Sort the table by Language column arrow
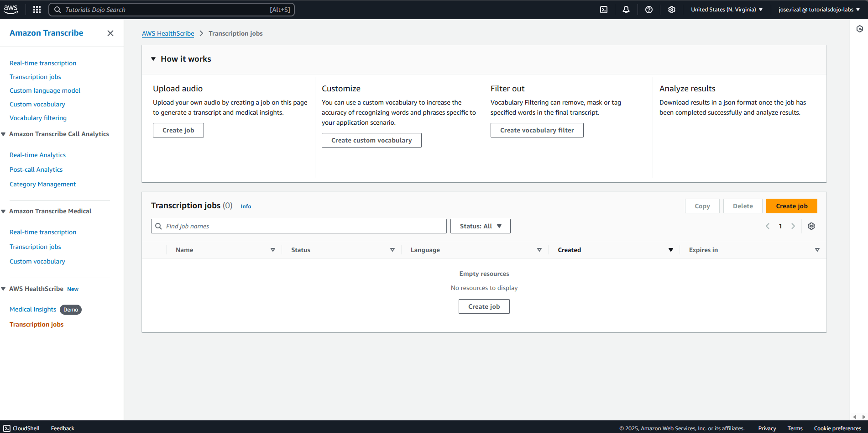The width and height of the screenshot is (868, 433). 539,250
